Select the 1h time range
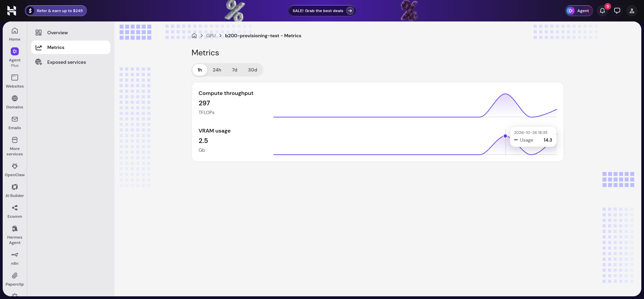The height and width of the screenshot is (299, 644). click(x=200, y=70)
